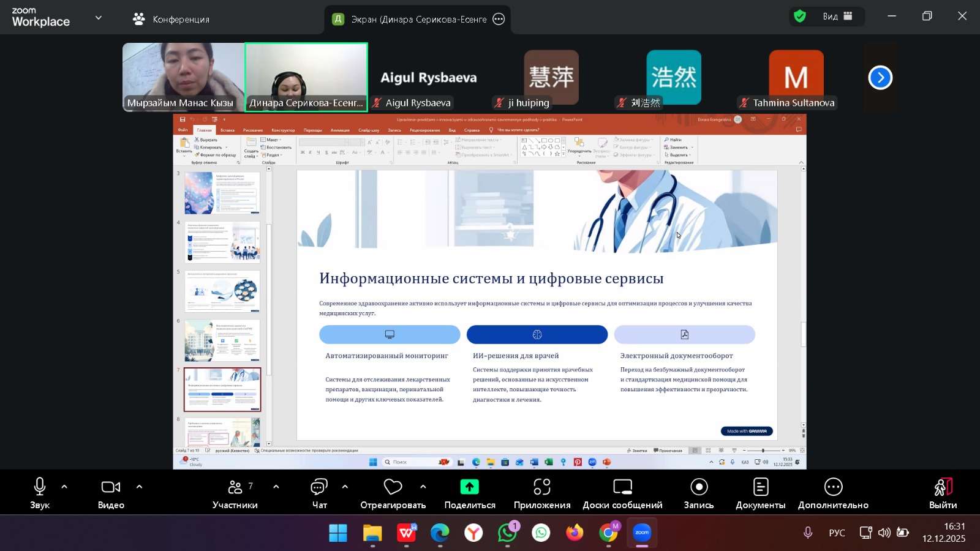Screen dimensions: 980x551
Task: Expand the Zoom Workplace dropdown chevron
Action: coord(99,18)
